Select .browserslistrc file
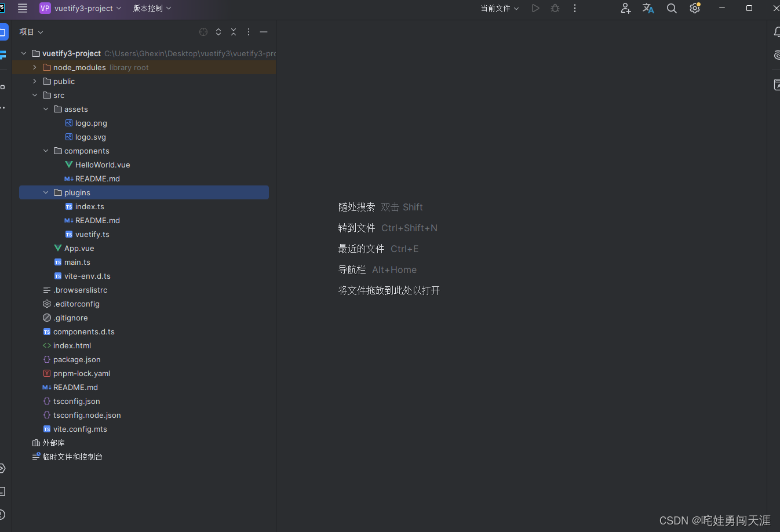Screen dimensions: 780x532 pos(80,290)
